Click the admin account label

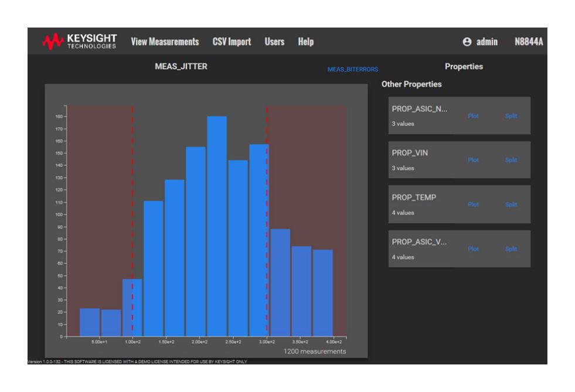pyautogui.click(x=487, y=42)
